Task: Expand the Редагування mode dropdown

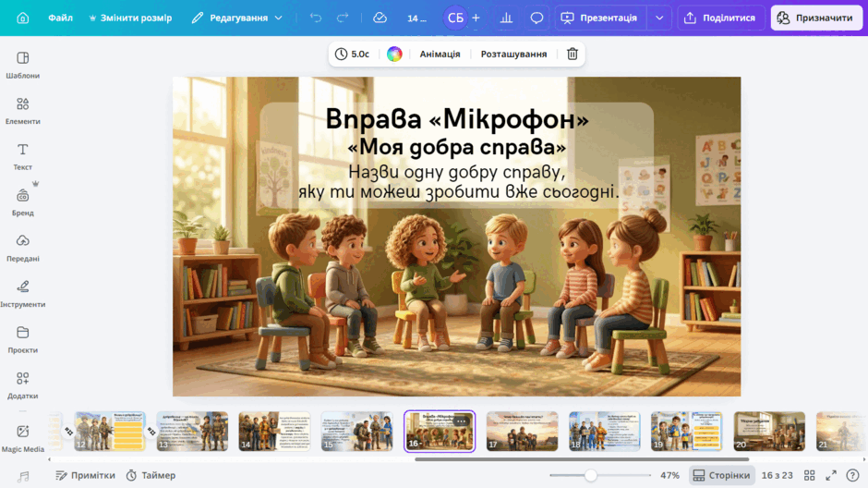Action: tap(237, 18)
